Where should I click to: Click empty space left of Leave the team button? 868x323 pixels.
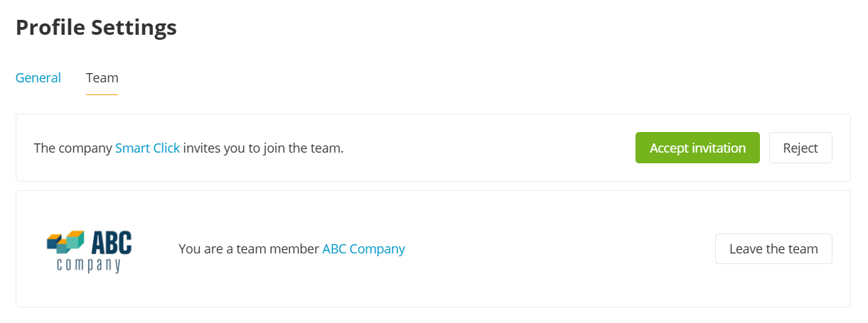[x=569, y=248]
